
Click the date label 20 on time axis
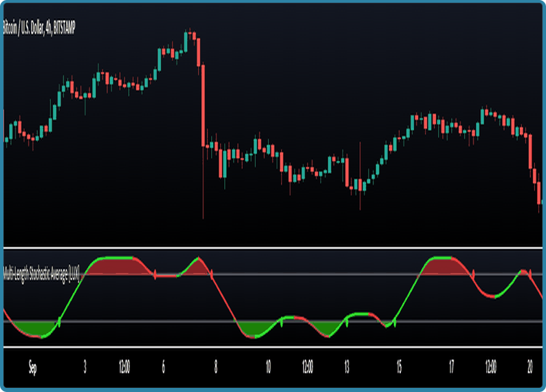(x=531, y=367)
